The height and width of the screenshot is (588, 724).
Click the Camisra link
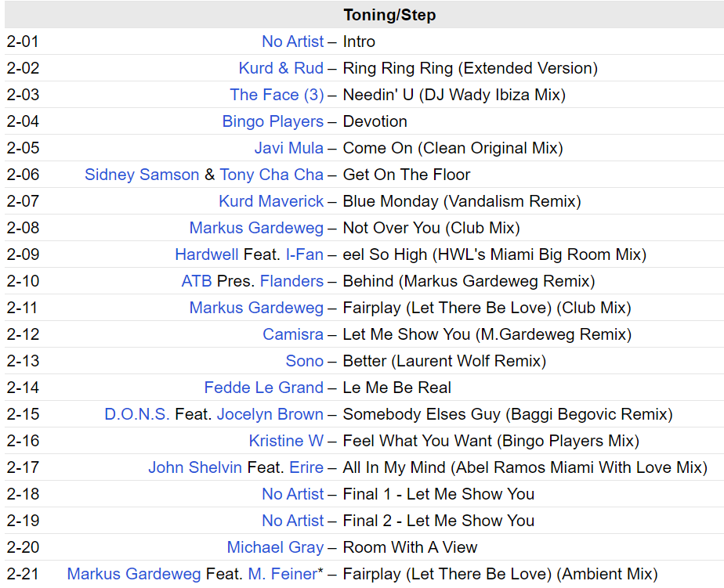coord(293,334)
